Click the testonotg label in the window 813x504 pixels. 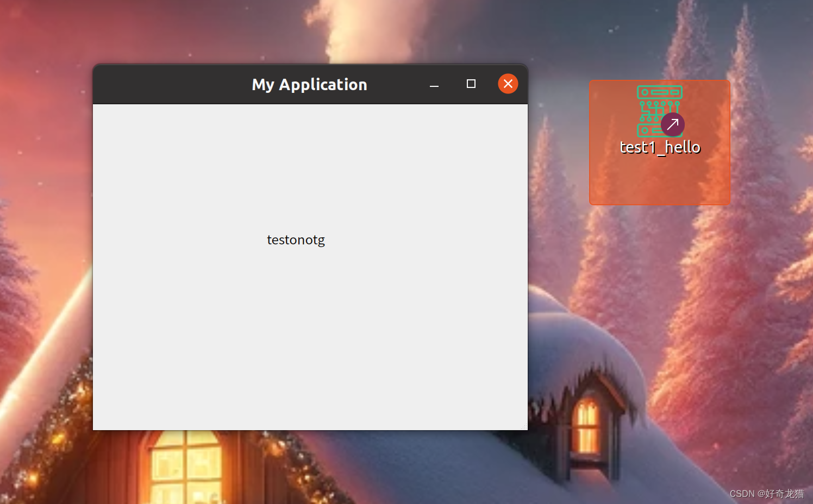(296, 240)
